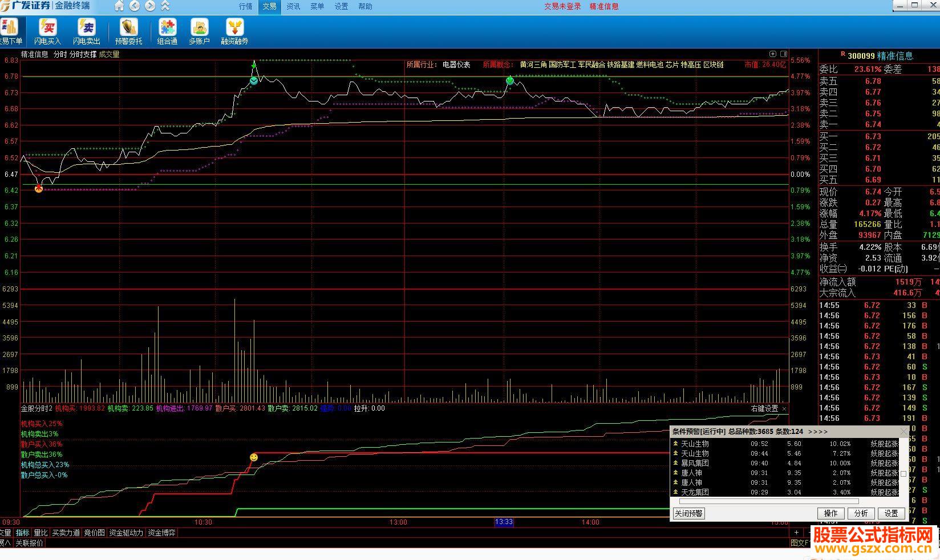Click 关闭预警 button in alert dialog
940x560 pixels.
coord(689,513)
